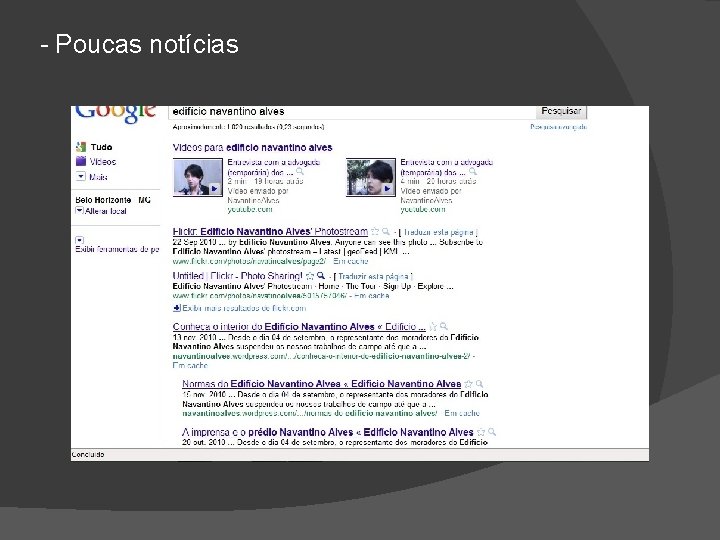Select Vídeos filter in sidebar

click(103, 162)
